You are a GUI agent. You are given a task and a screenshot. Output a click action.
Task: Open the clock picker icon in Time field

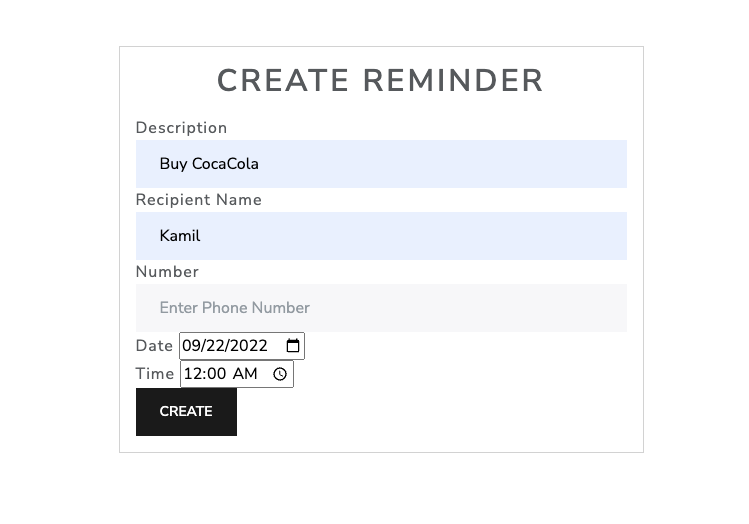point(280,374)
